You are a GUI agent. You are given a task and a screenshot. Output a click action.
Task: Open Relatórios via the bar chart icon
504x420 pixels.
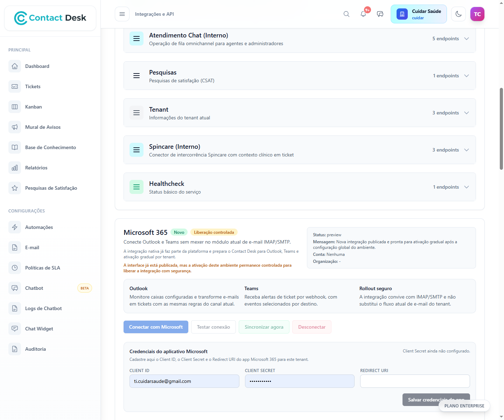point(15,168)
